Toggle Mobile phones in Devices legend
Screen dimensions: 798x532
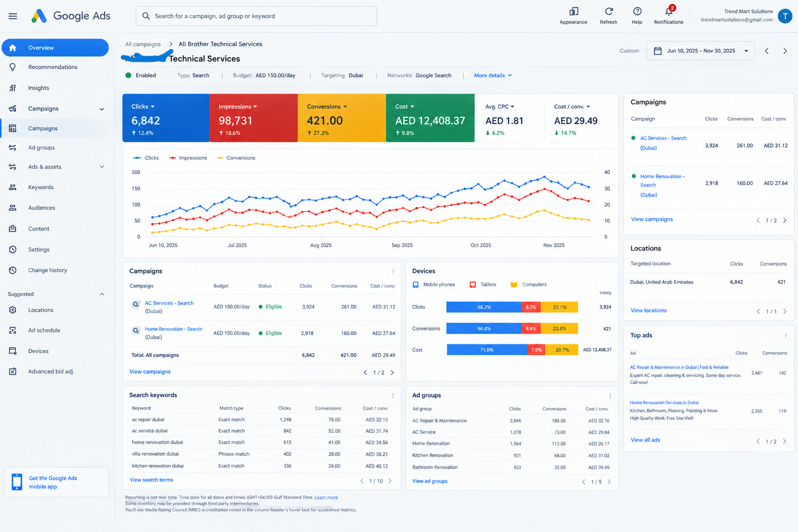434,285
